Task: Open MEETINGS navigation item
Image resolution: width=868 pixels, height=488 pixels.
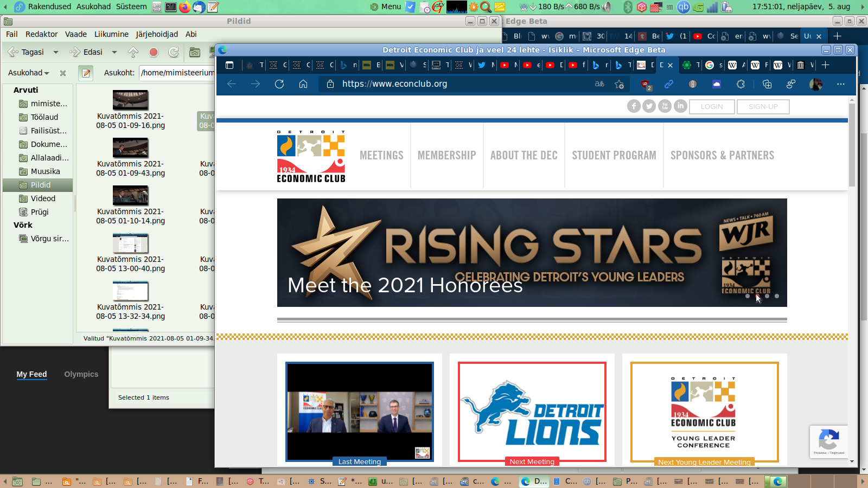Action: point(381,156)
